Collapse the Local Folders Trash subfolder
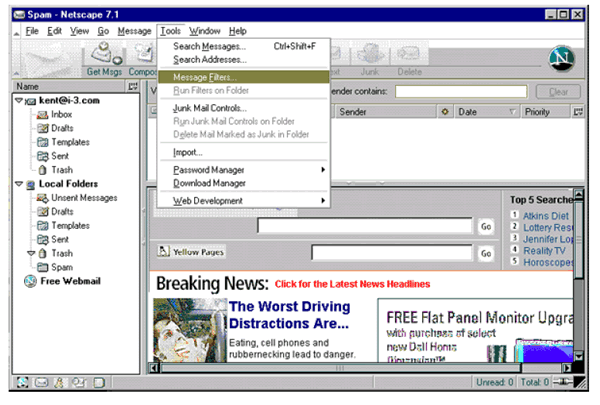The image size is (600, 405). [31, 253]
